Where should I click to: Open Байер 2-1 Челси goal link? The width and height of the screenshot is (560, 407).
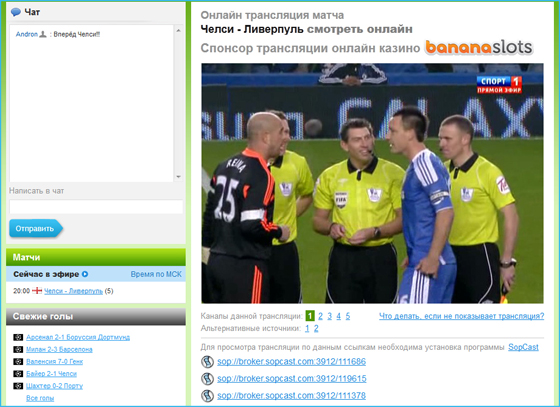[51, 373]
